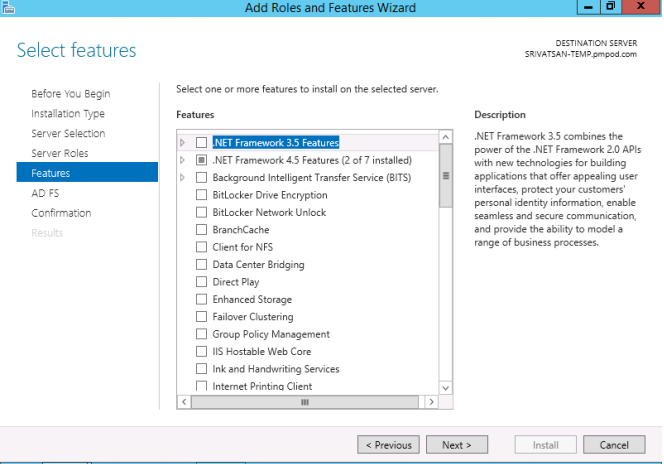
Task: Tick the BitLocker Network Unlock checkbox
Action: coord(202,212)
